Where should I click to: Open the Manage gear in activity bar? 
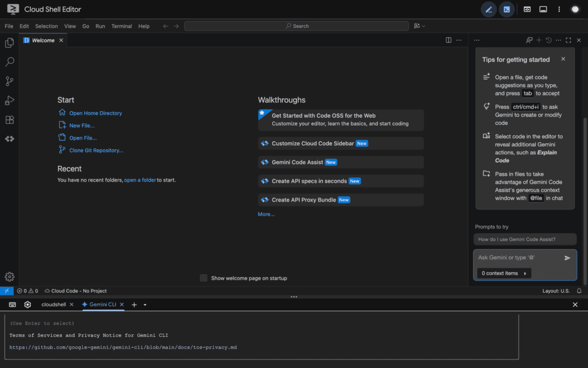[9, 277]
